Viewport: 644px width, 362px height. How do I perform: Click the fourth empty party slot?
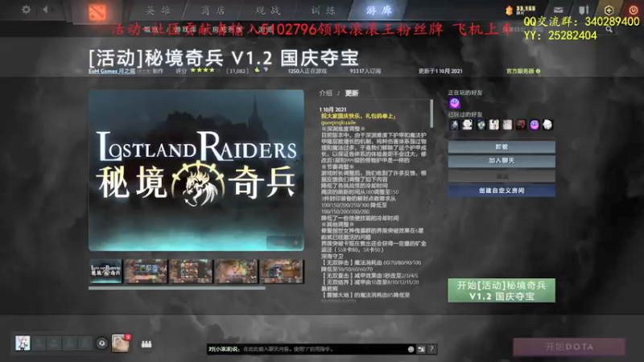pyautogui.click(x=85, y=343)
